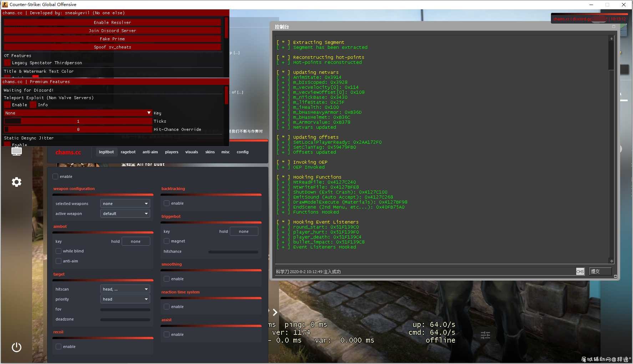This screenshot has height=364, width=633.
Task: Click the Ticks slider bar
Action: [78, 121]
